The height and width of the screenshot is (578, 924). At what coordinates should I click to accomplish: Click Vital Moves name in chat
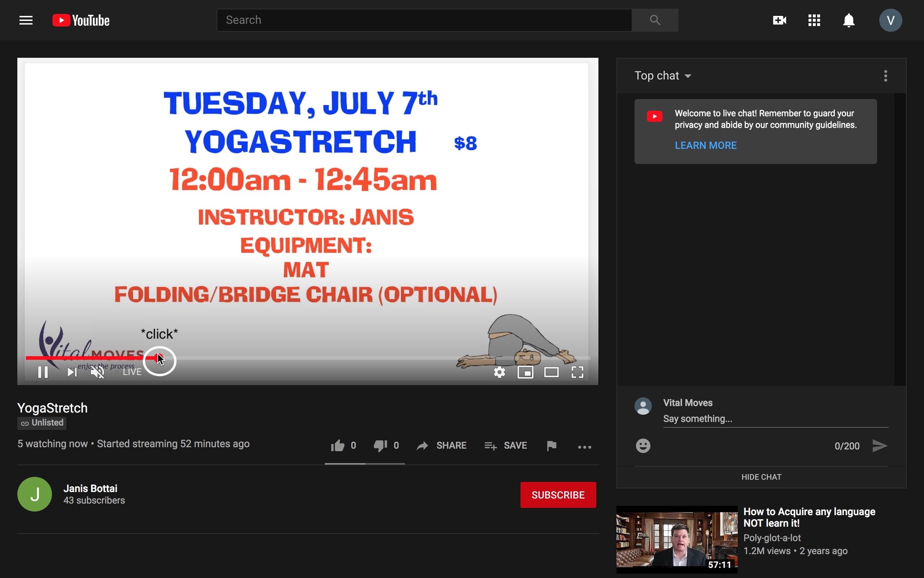click(687, 403)
